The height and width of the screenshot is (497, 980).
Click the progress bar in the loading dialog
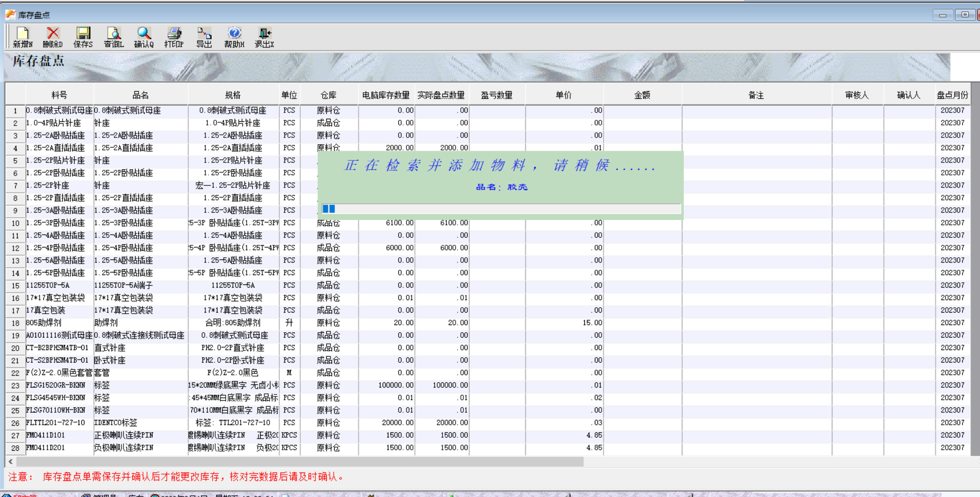(501, 209)
